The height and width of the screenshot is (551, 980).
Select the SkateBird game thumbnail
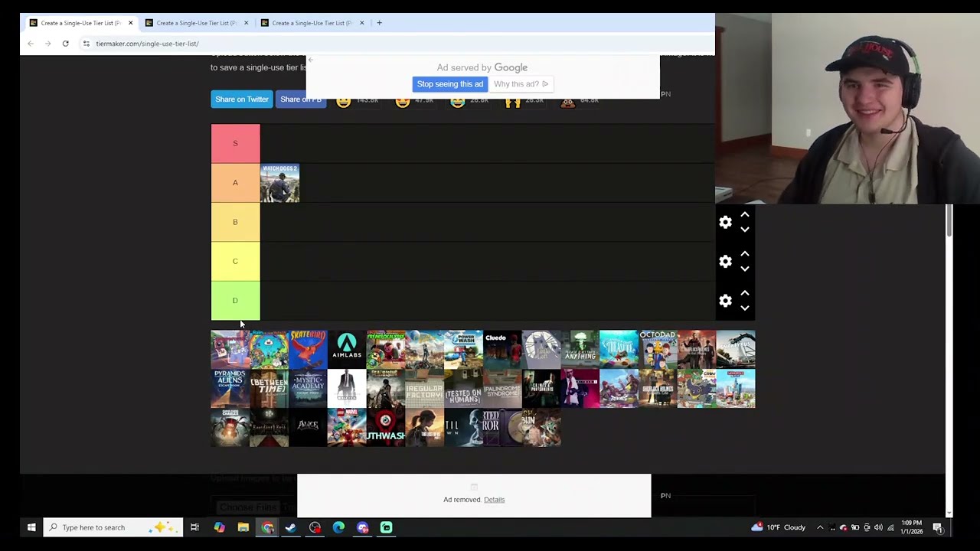point(308,350)
